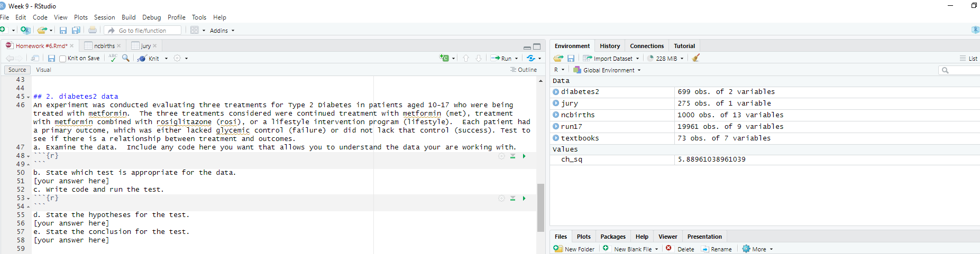The height and width of the screenshot is (254, 980).
Task: Open Find/Replace with the magnifier icon
Action: click(126, 58)
